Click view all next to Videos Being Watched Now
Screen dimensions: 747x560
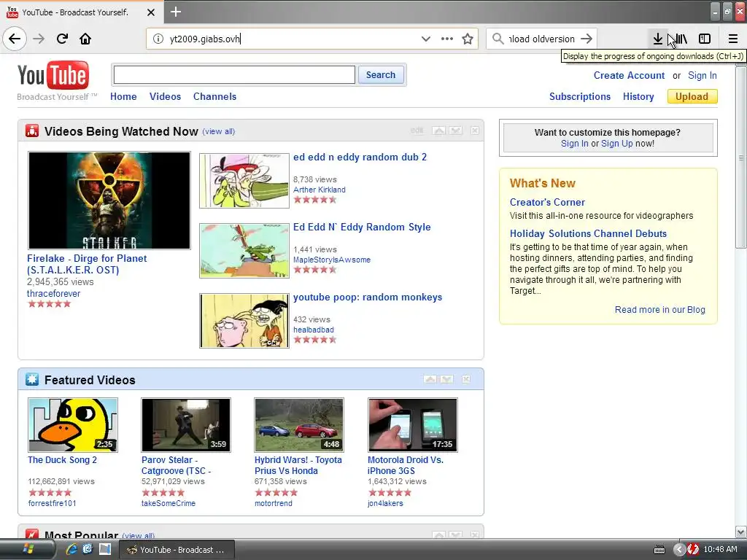[219, 131]
